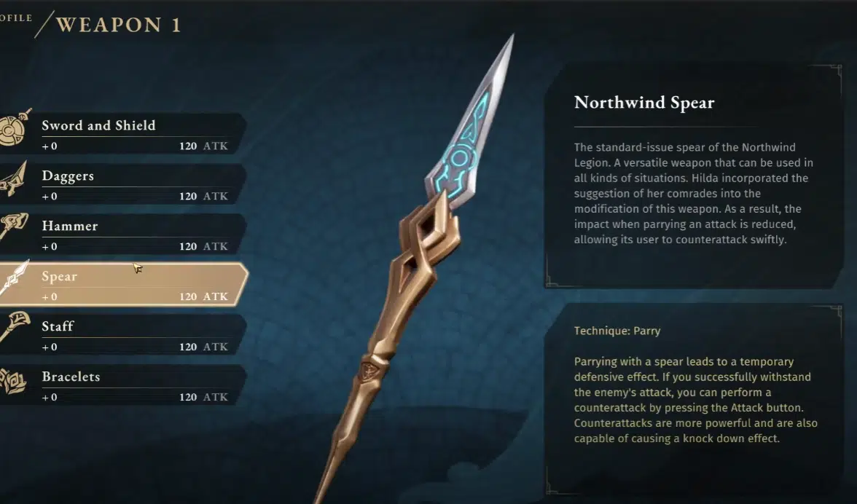
Task: Click the Hammer weapon icon
Action: (15, 226)
